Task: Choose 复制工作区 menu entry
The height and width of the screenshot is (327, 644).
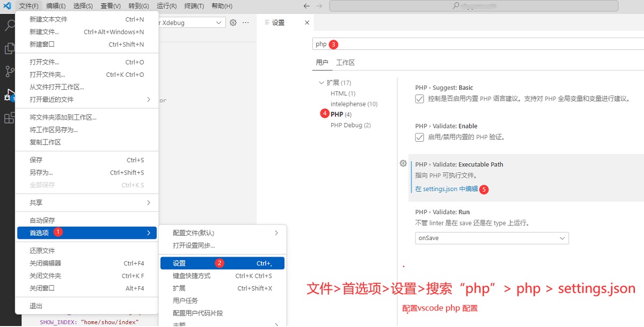Action: coord(87,142)
